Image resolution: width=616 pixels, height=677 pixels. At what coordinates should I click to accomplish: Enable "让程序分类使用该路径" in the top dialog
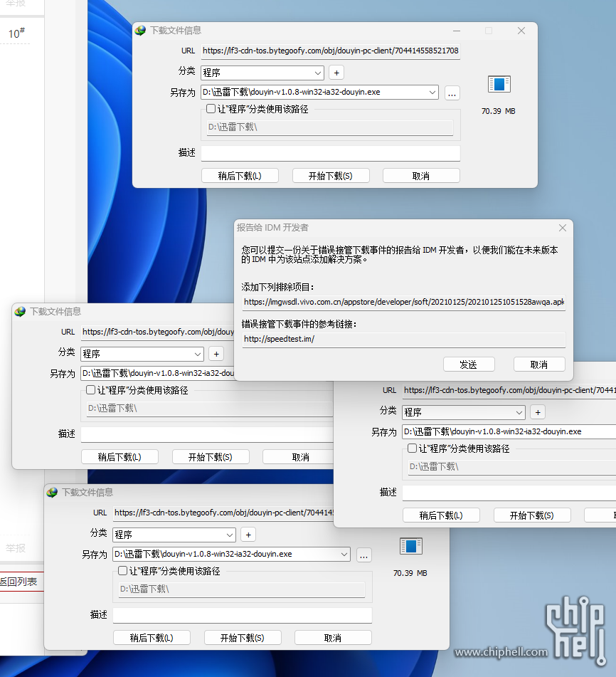point(211,109)
